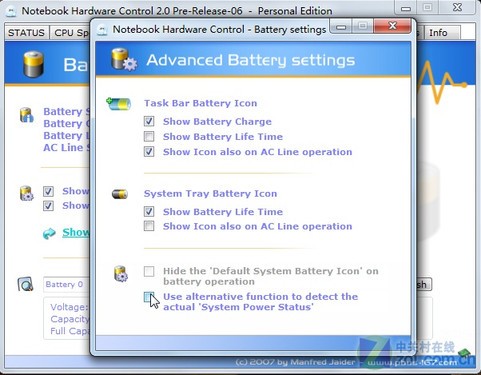Minimize the Battery settings dialog
Image resolution: width=481 pixels, height=375 pixels.
[x=341, y=26]
